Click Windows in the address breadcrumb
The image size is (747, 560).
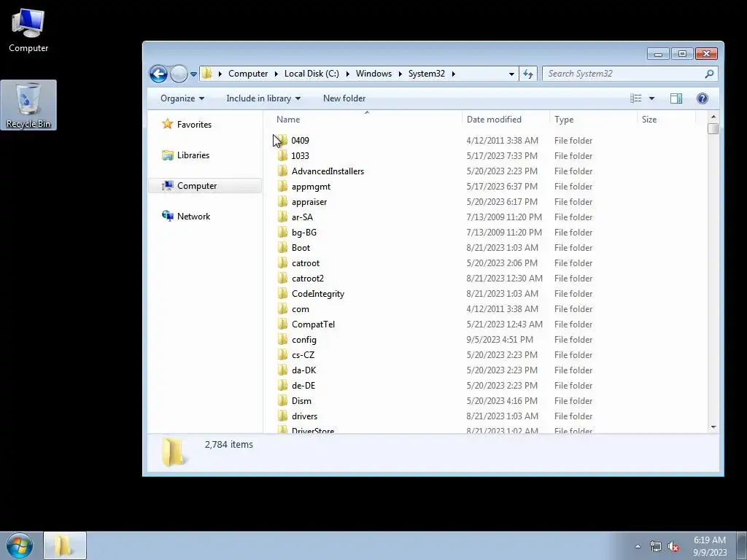tap(373, 74)
